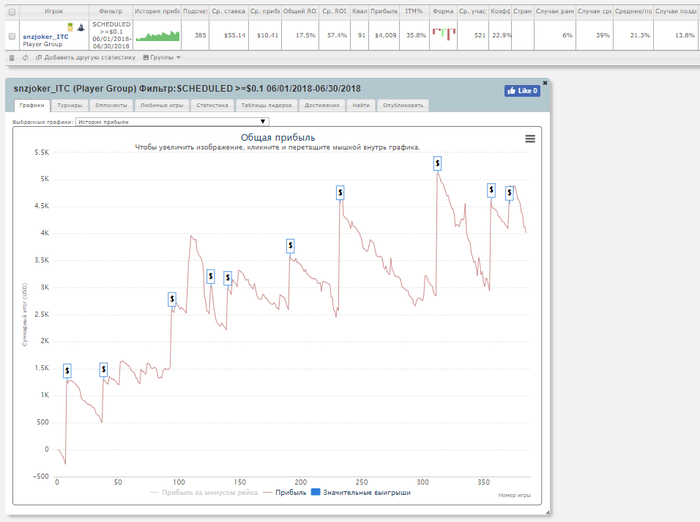
Task: Click the refresh arrows icon below the table
Action: coord(25,58)
